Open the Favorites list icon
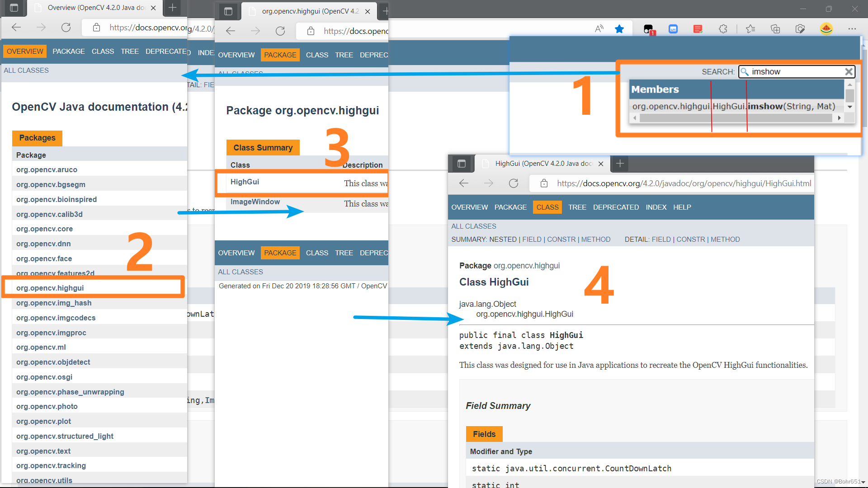 coord(750,29)
